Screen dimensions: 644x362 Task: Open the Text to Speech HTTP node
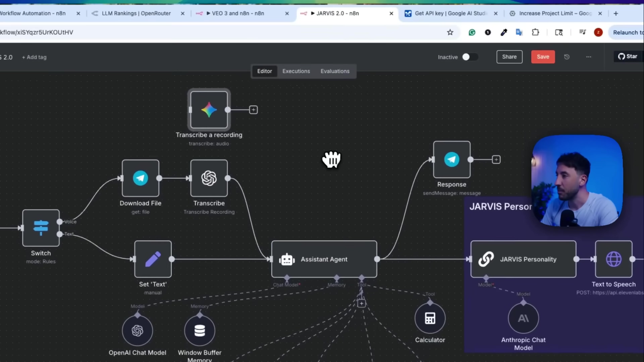click(613, 259)
